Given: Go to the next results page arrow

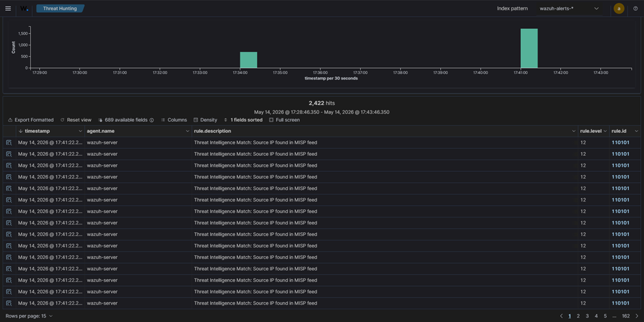Looking at the screenshot, I should (636, 316).
